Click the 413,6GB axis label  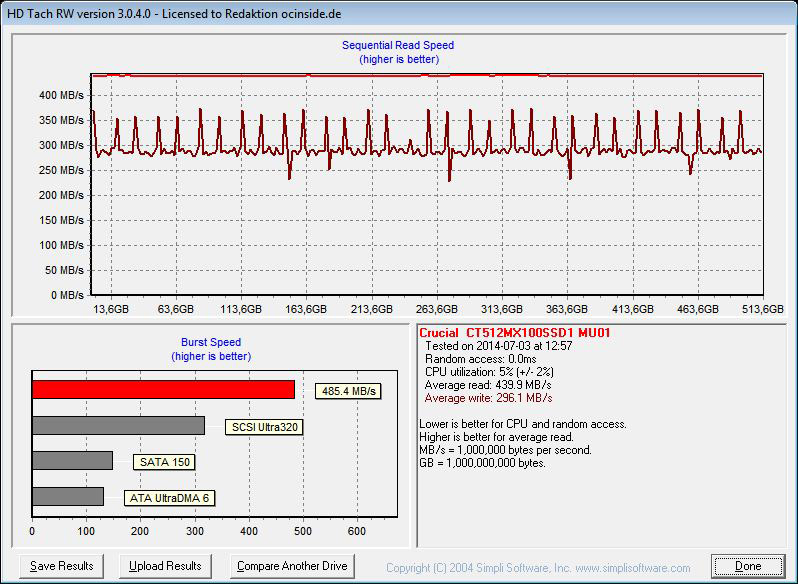click(633, 309)
